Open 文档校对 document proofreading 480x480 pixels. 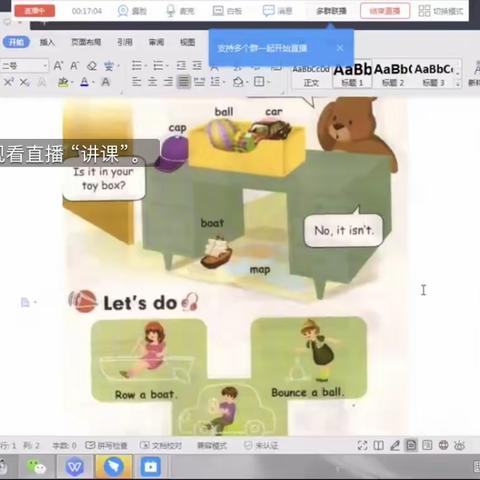161,445
